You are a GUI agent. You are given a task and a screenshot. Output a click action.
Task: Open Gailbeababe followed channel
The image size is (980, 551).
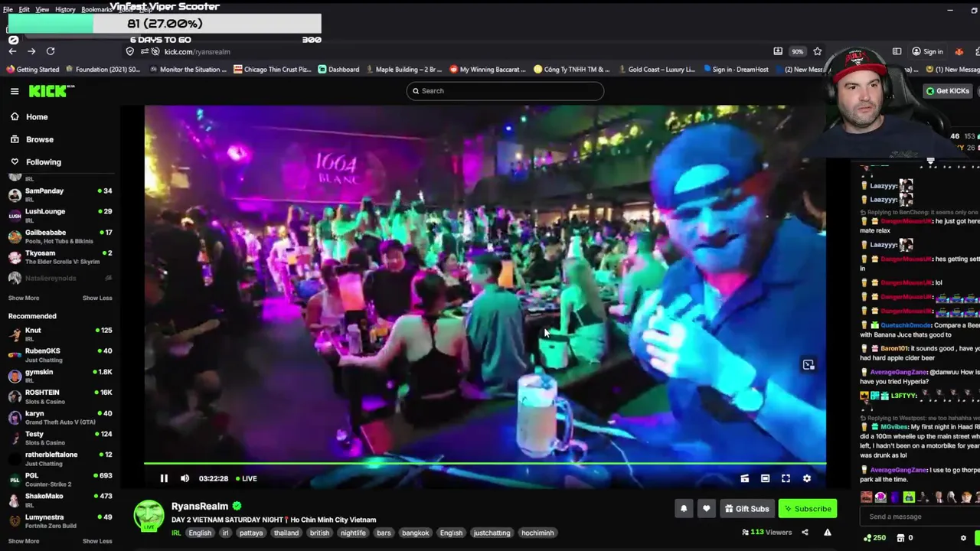coord(60,236)
